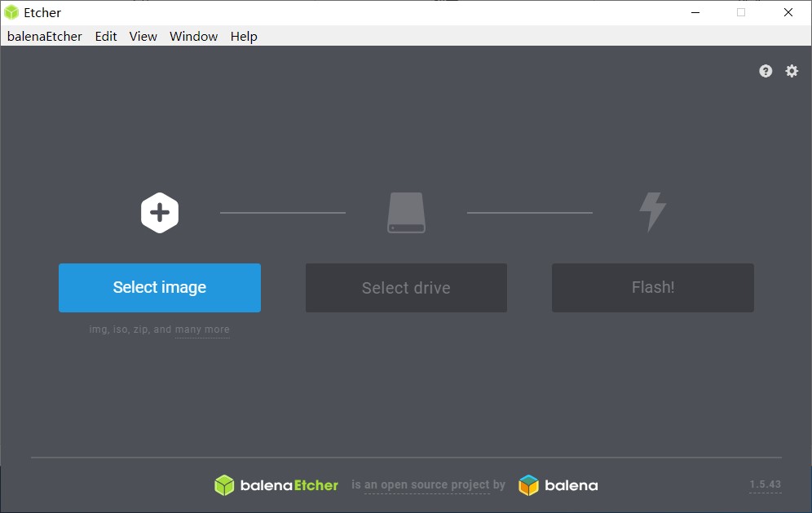Screen dimensions: 812x513
Task: Open the Window menu
Action: (x=194, y=36)
